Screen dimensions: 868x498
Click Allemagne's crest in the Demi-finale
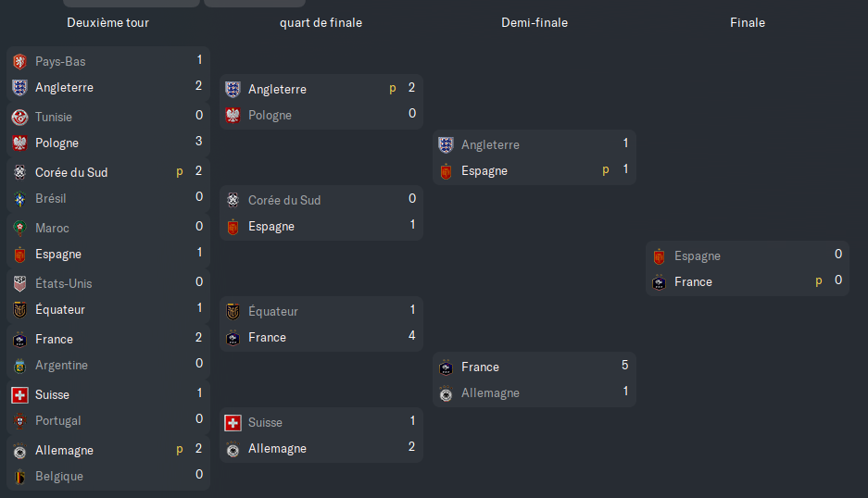446,392
